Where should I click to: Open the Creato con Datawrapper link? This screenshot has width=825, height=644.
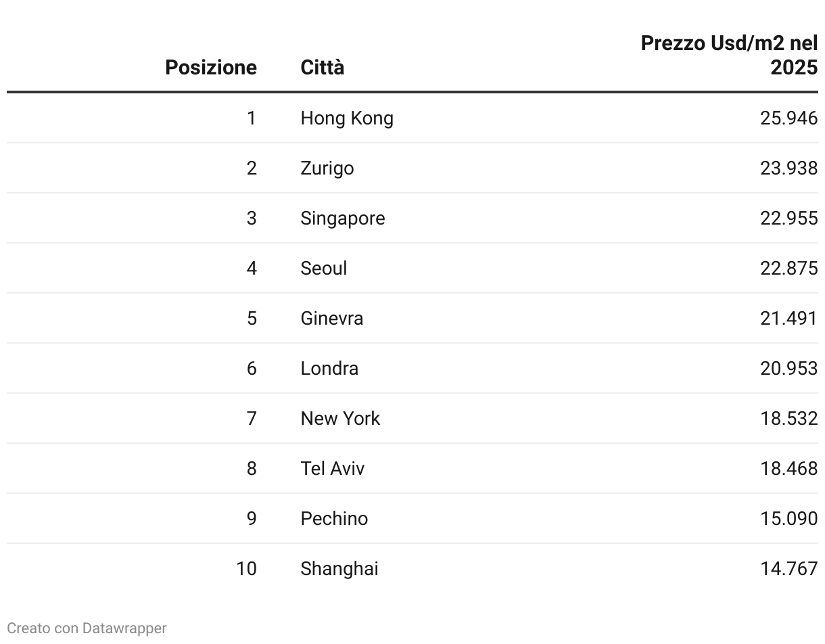point(87,628)
